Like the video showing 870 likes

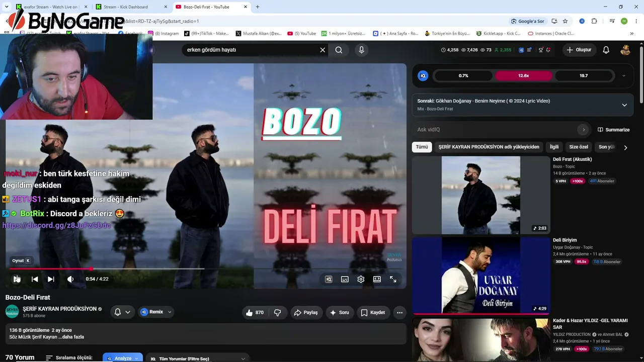click(255, 312)
